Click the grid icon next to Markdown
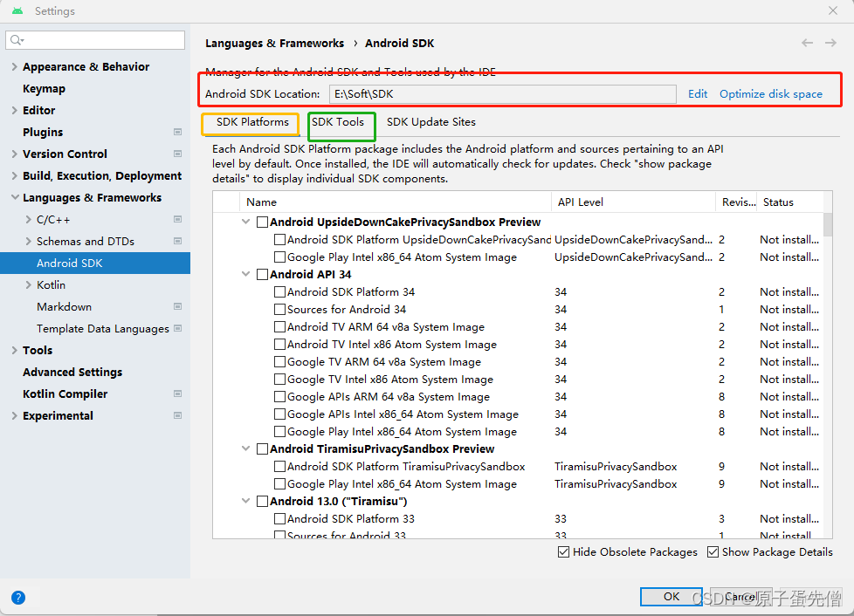The width and height of the screenshot is (854, 616). (x=177, y=306)
